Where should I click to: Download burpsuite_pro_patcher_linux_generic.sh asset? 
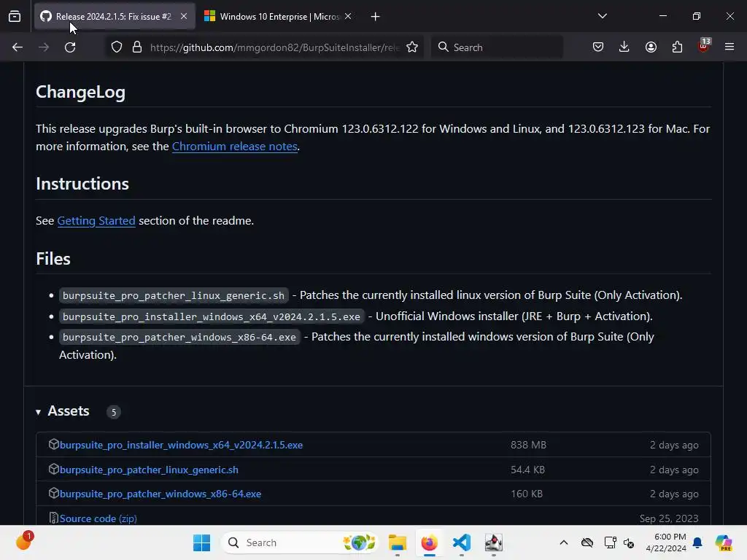coord(149,470)
